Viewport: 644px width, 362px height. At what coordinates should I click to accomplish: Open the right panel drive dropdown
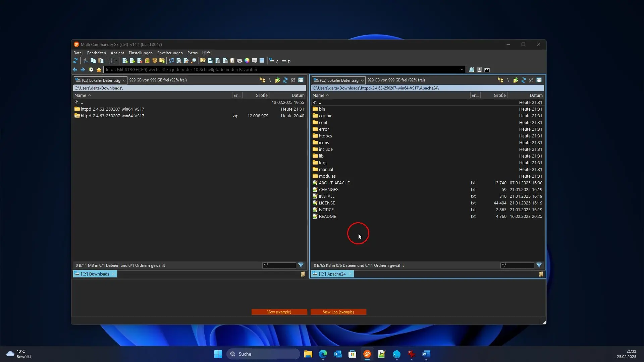(x=338, y=80)
